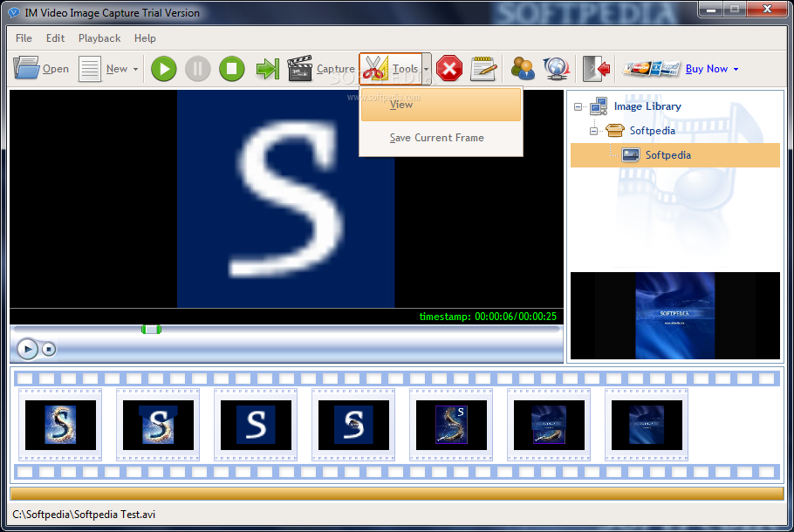Click the New button label

[x=117, y=69]
